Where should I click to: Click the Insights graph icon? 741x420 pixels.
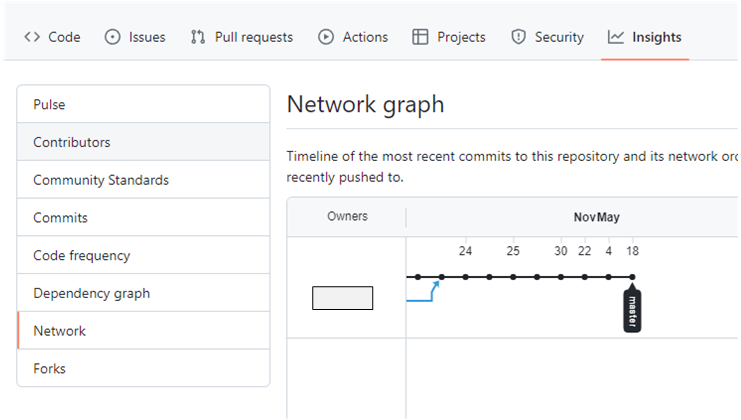pos(616,37)
